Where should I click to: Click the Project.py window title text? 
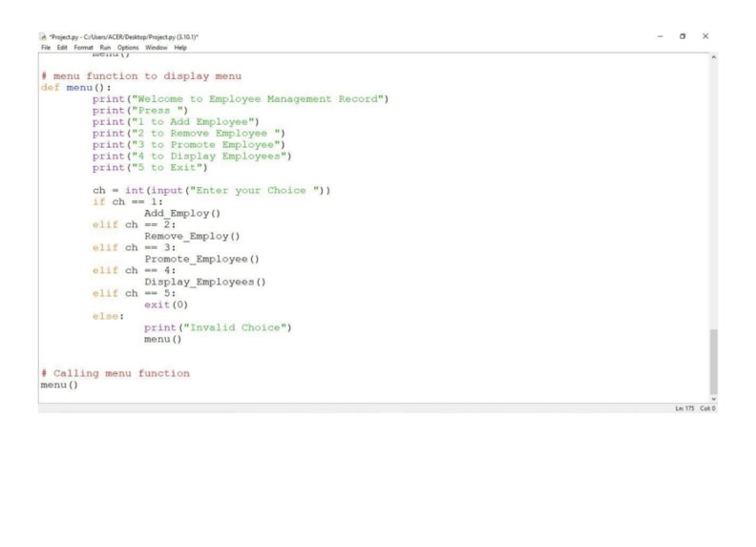tap(124, 36)
